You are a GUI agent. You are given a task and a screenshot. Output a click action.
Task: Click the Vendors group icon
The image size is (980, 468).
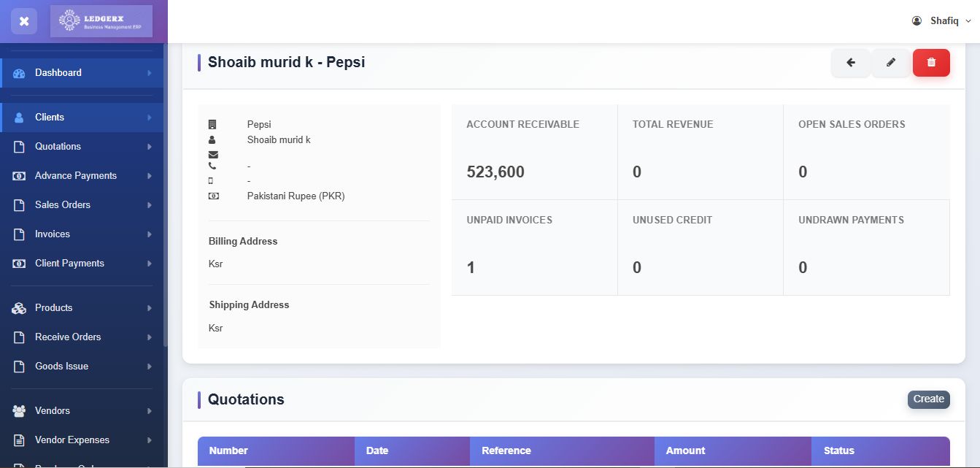pyautogui.click(x=19, y=411)
